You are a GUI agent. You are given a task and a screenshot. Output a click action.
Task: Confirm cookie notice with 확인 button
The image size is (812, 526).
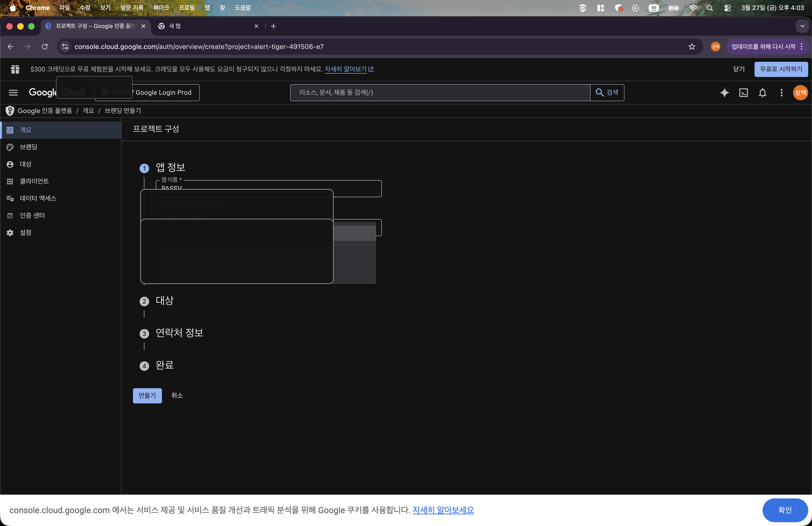click(785, 510)
